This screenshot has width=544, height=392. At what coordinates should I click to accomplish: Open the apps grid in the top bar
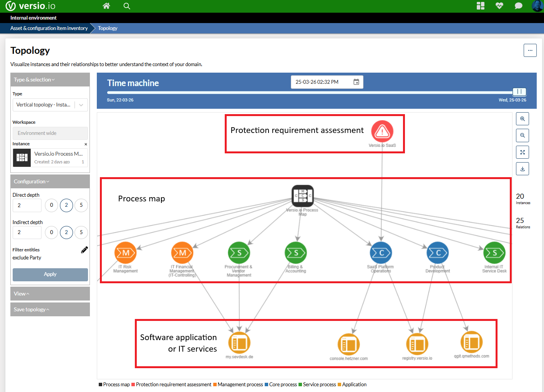pyautogui.click(x=480, y=6)
